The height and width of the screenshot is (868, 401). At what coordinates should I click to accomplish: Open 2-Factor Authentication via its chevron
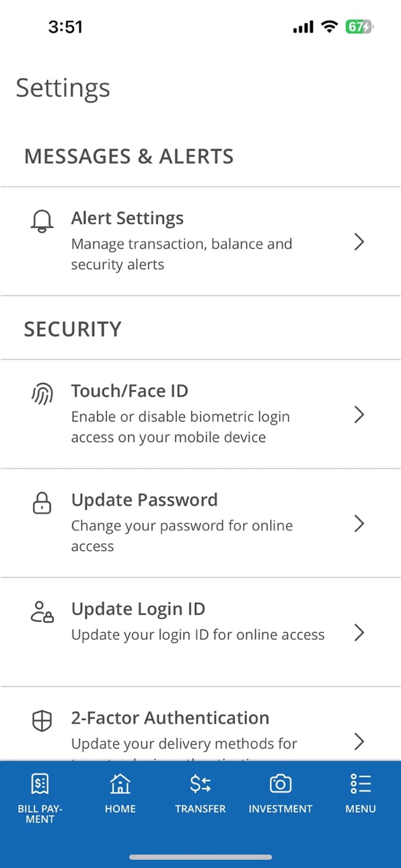(359, 742)
